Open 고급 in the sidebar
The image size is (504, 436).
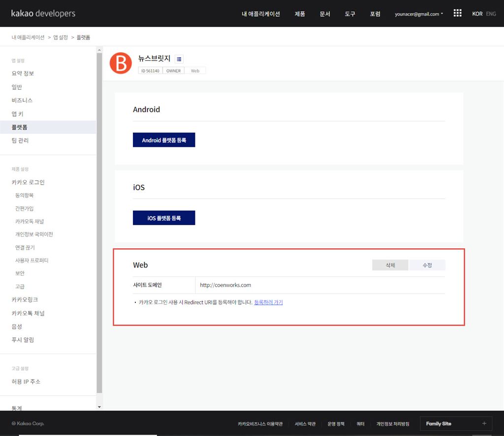click(20, 286)
